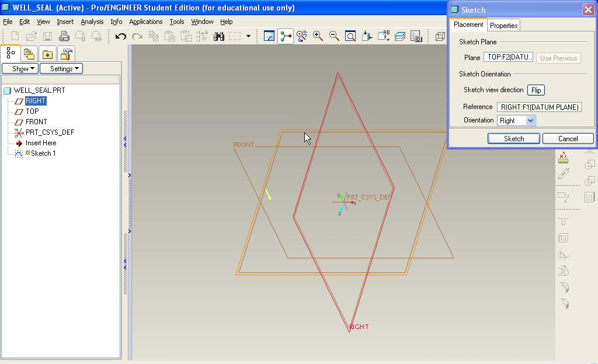Open the Edit menu
Screen dimensions: 598x364
click(25, 22)
